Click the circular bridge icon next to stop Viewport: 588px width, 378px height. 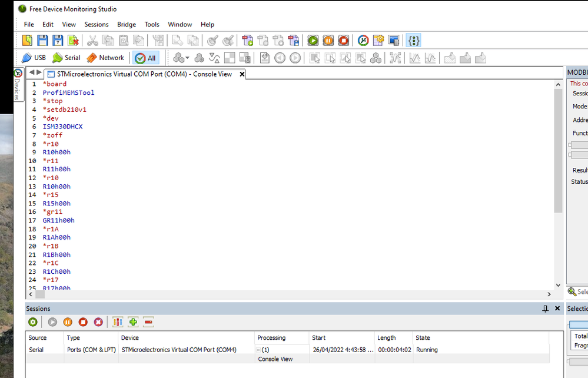tap(363, 40)
